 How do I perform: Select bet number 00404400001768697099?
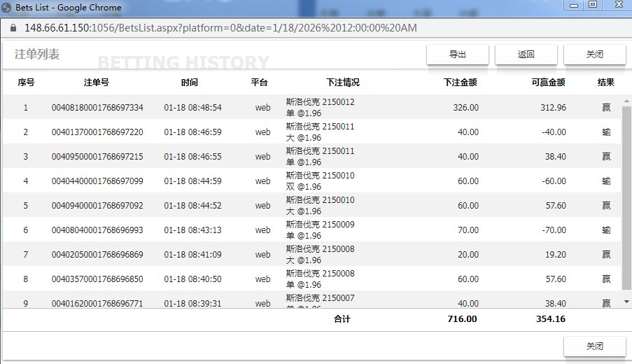coord(97,181)
